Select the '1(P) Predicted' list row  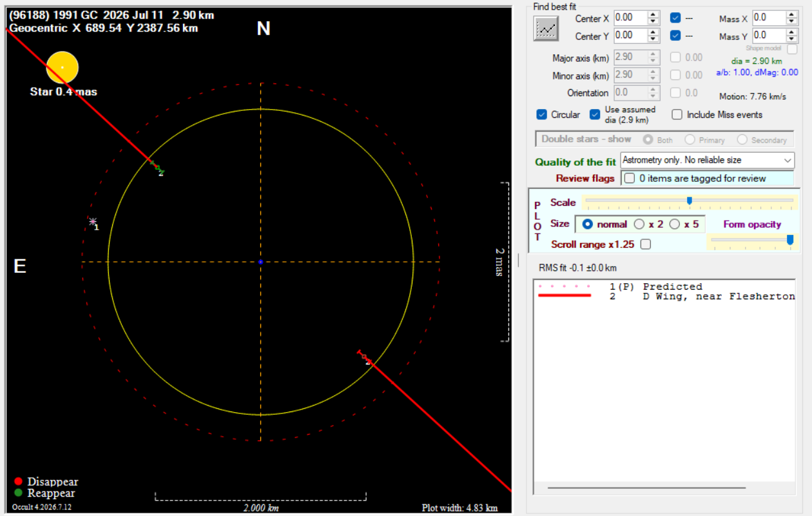(664, 286)
